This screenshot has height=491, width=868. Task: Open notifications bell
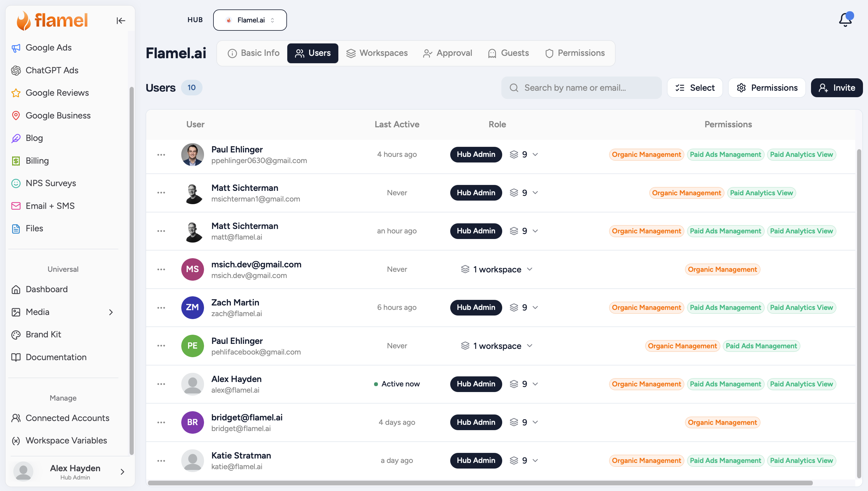coord(846,19)
